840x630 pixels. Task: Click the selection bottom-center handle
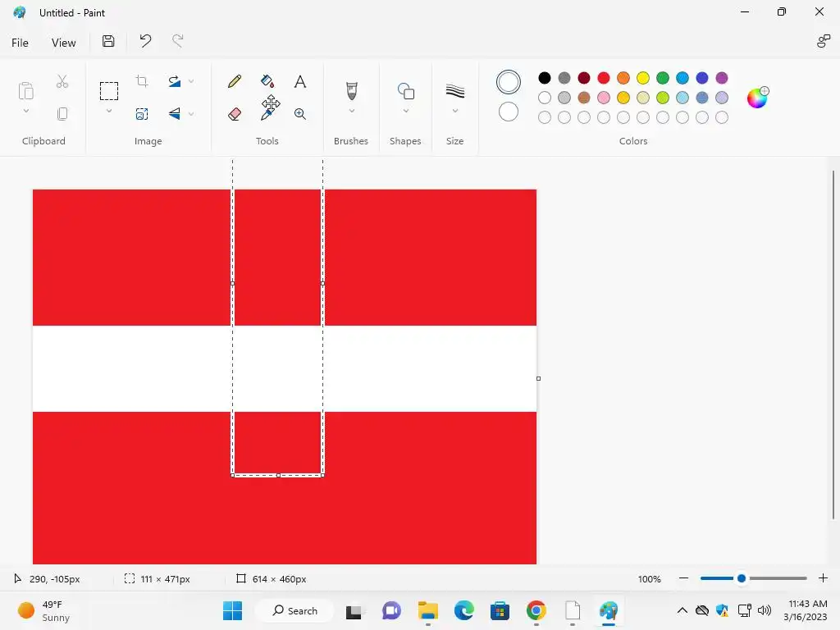278,475
